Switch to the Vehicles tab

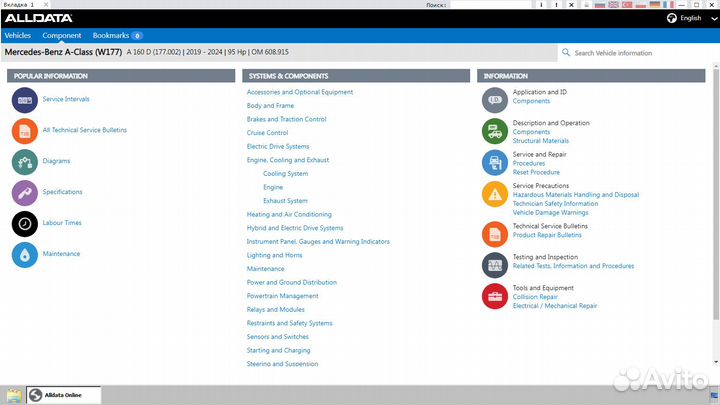point(17,35)
